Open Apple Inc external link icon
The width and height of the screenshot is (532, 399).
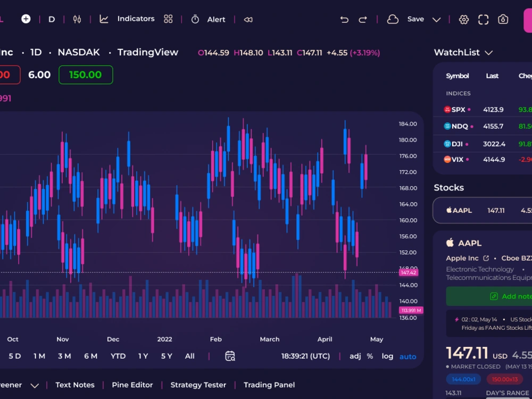[x=486, y=258]
